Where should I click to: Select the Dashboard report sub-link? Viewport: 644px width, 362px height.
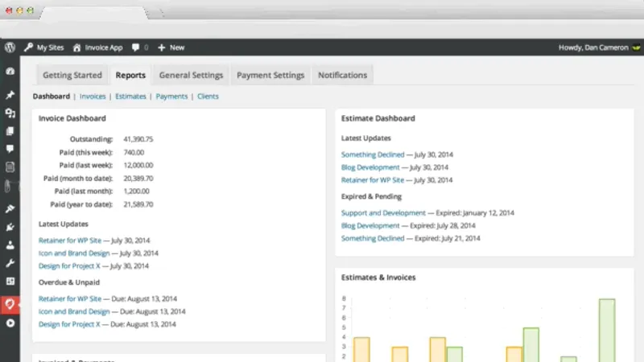pyautogui.click(x=52, y=96)
